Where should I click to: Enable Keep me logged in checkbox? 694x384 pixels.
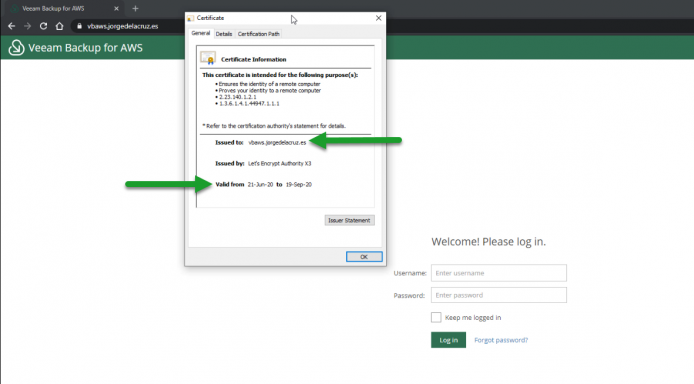(x=436, y=317)
